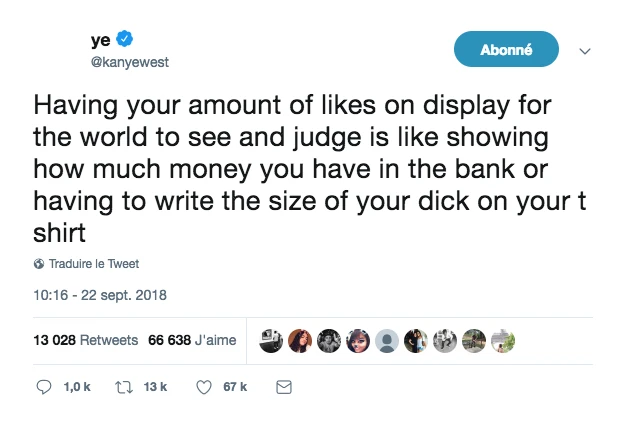Image resolution: width=625 pixels, height=426 pixels.
Task: Click the Traduire le Tweet link
Action: tap(94, 264)
